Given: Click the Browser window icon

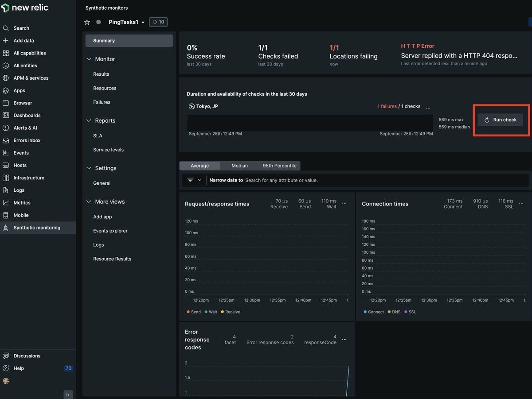Looking at the screenshot, I should 6,103.
